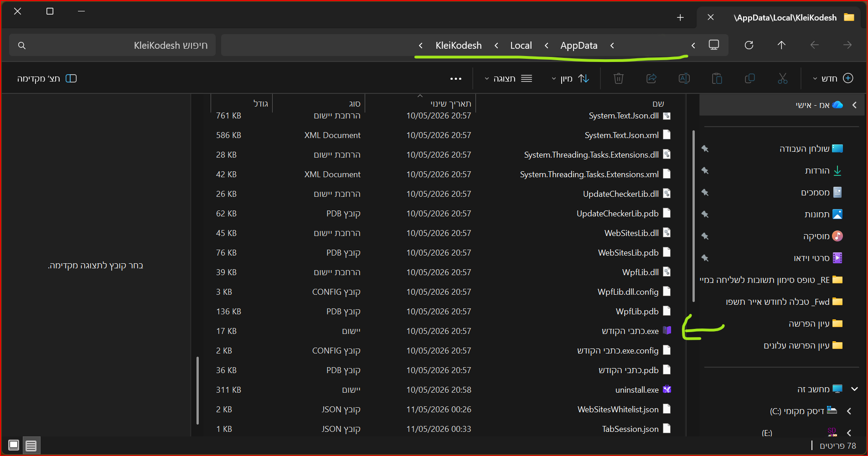Click the Cut scissors icon in the toolbar
The height and width of the screenshot is (456, 868).
(782, 79)
